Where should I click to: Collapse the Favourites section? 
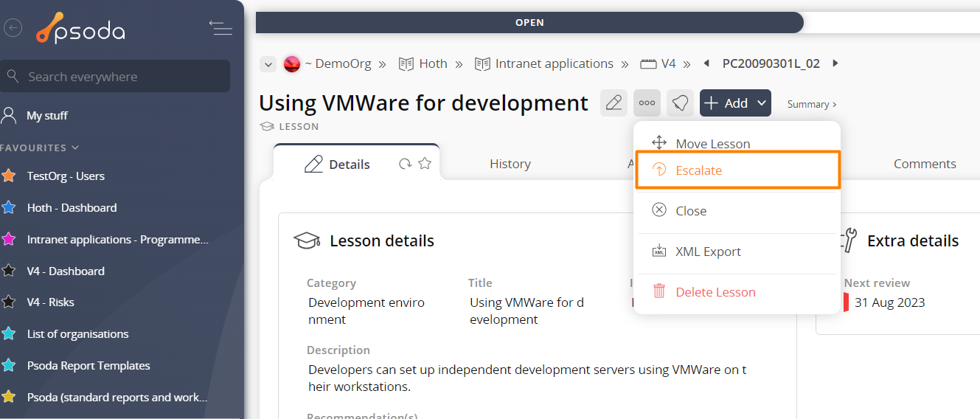click(40, 148)
